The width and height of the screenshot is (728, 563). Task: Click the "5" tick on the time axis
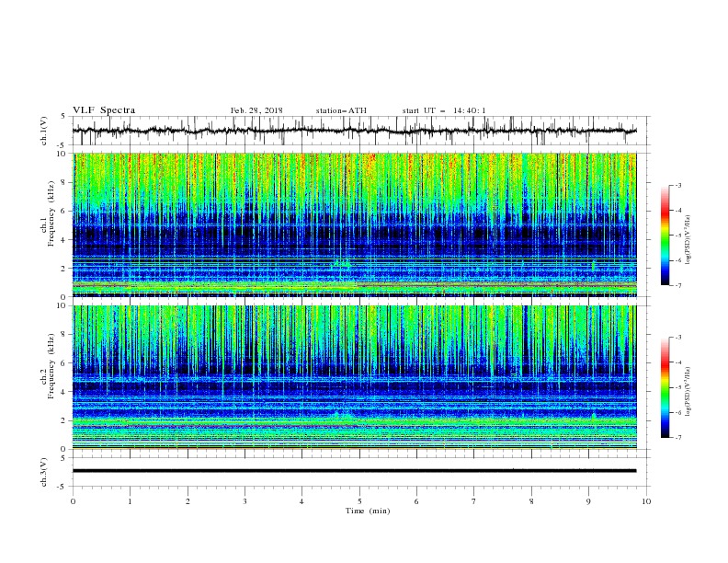coord(359,501)
